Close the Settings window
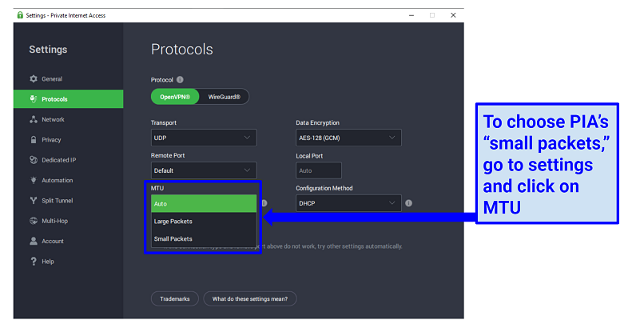Image resolution: width=644 pixels, height=336 pixels. [x=453, y=15]
